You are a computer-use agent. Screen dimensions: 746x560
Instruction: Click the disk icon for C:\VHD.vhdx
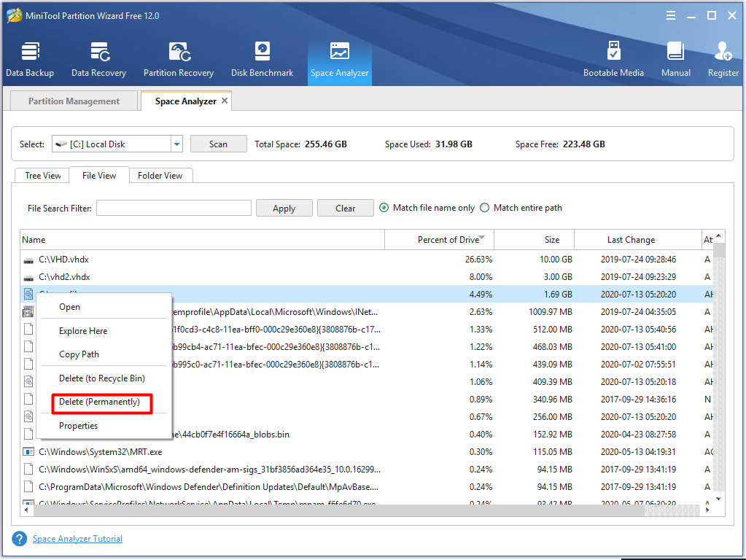[28, 260]
